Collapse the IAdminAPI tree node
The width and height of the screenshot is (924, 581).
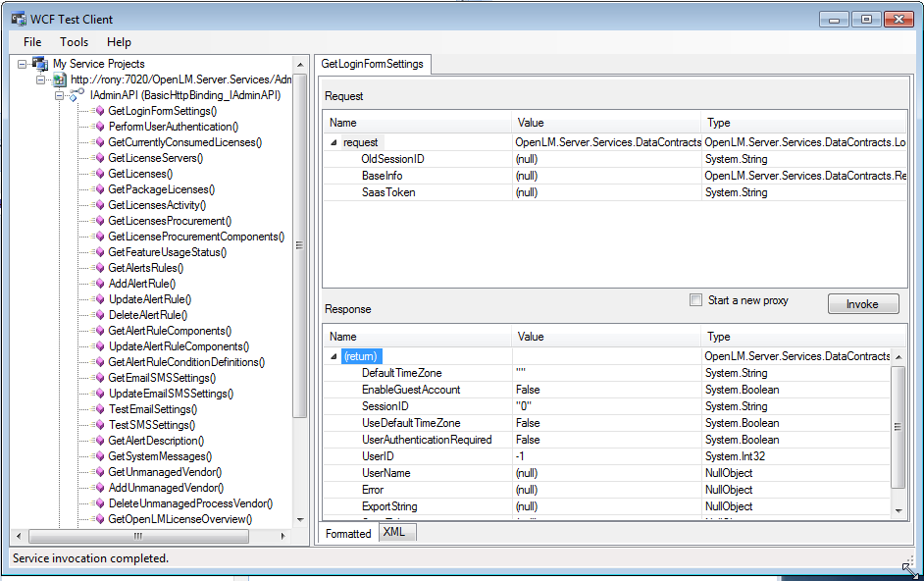pos(60,95)
